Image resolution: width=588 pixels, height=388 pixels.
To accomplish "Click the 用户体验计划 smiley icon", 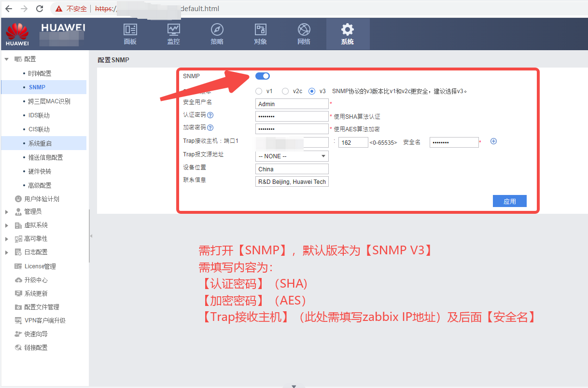I will 18,199.
